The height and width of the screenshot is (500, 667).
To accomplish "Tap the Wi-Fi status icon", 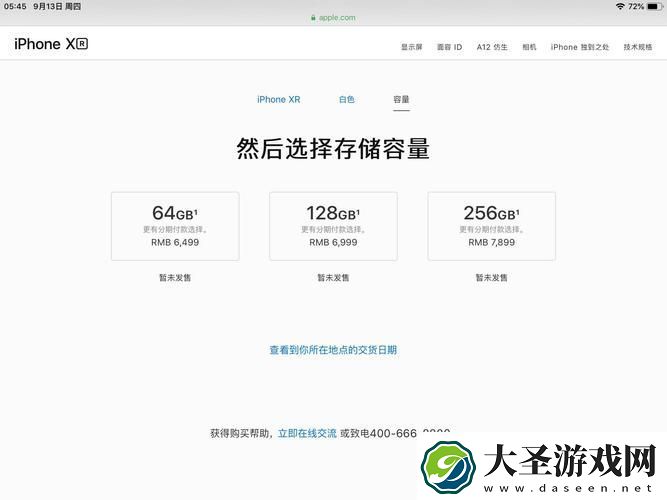I will click(620, 6).
